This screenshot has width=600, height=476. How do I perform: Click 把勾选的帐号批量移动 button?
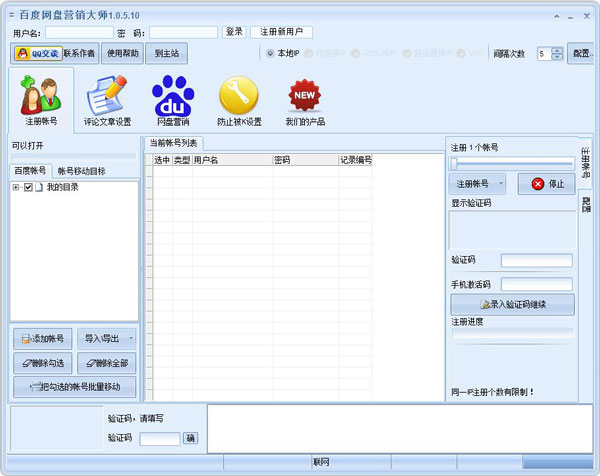pyautogui.click(x=75, y=387)
